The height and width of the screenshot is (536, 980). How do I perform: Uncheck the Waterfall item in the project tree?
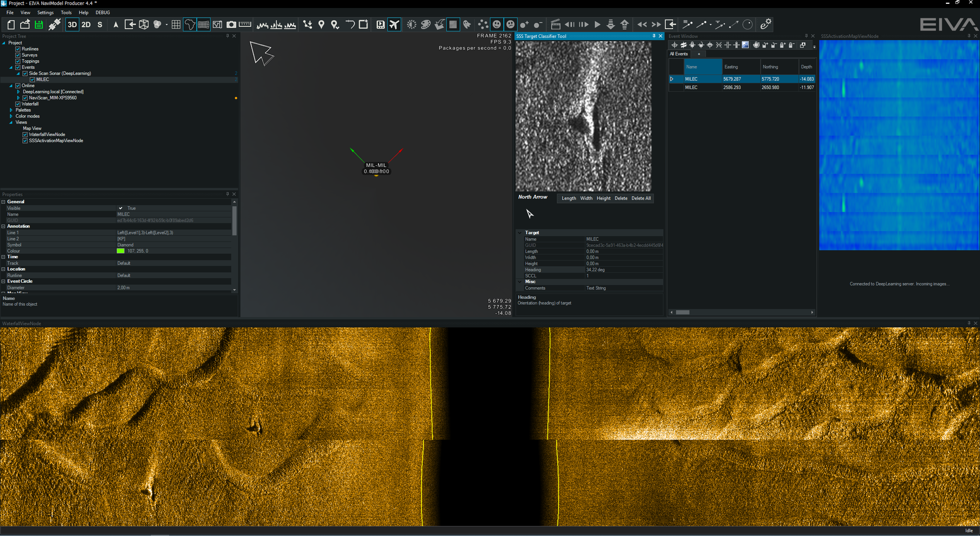[18, 104]
